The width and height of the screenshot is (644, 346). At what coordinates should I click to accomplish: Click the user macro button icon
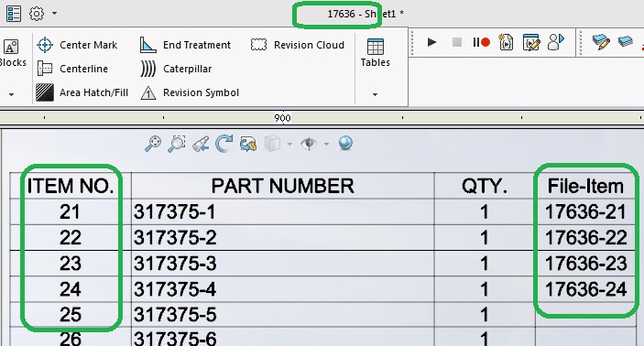[556, 42]
